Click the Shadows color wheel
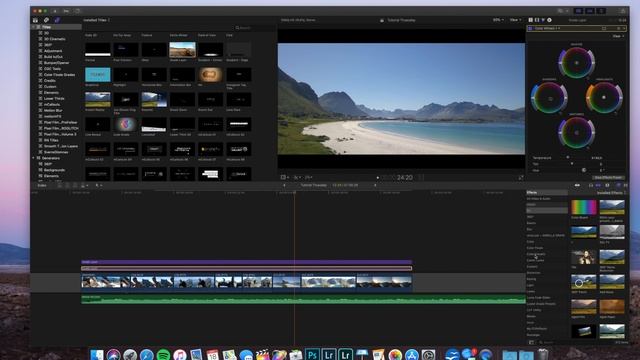 (x=549, y=98)
